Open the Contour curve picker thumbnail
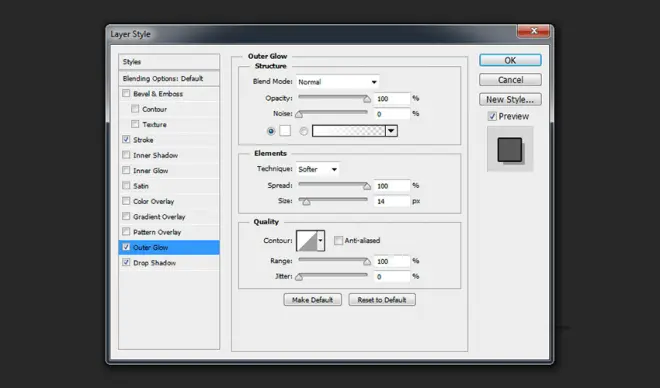 click(x=307, y=241)
